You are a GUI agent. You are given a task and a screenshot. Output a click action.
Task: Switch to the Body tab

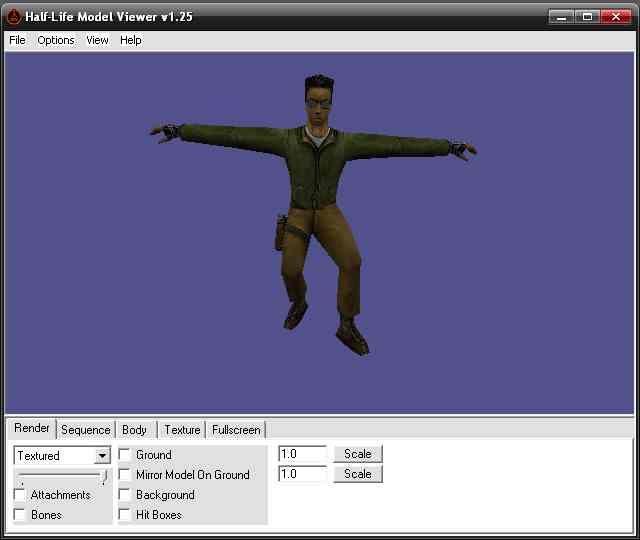(134, 430)
